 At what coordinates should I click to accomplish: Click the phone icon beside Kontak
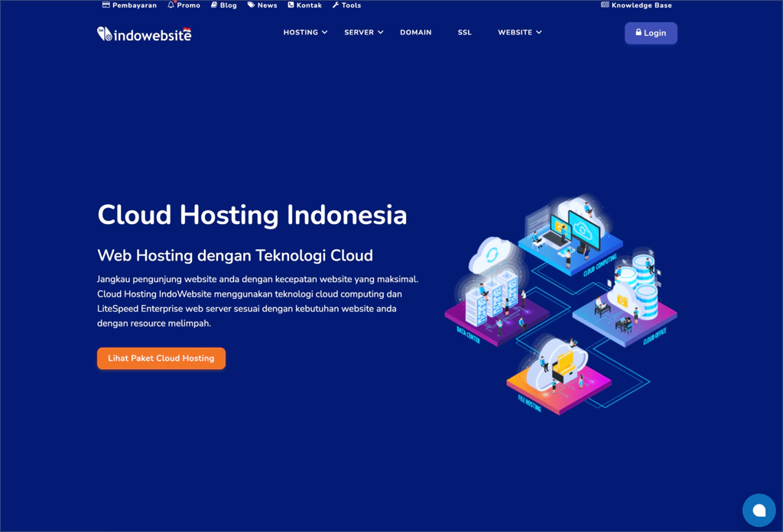coord(291,5)
